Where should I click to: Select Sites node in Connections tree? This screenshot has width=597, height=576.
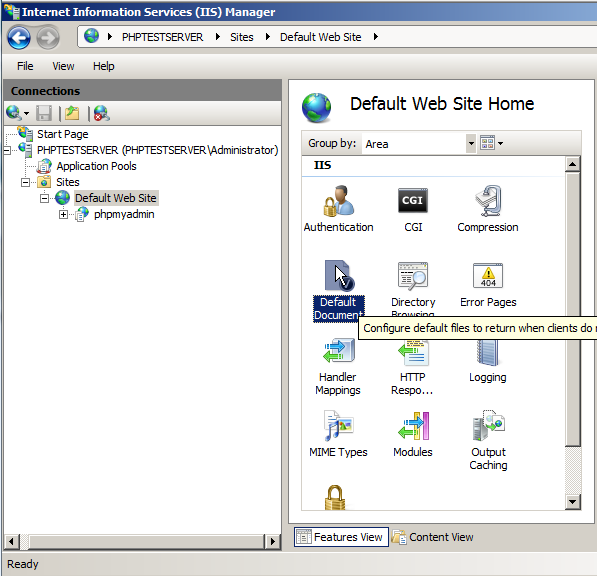click(68, 182)
